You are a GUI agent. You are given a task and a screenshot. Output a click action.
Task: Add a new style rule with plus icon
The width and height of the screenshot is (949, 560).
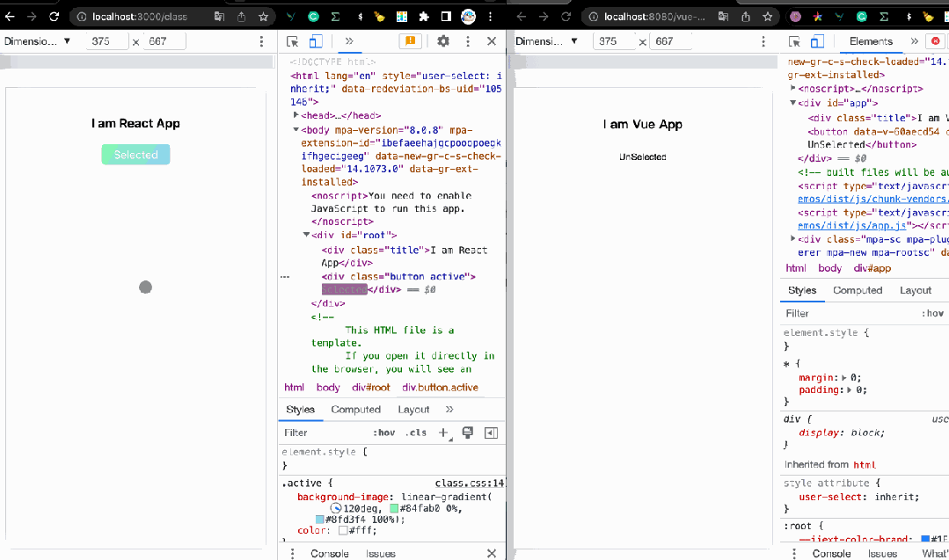(443, 433)
